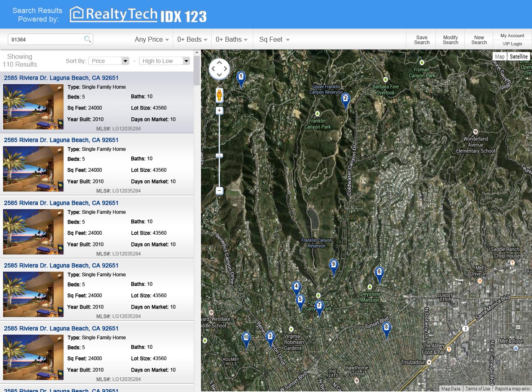The width and height of the screenshot is (532, 392).
Task: Click the Greystone Mansion map icon
Action: click(x=370, y=287)
